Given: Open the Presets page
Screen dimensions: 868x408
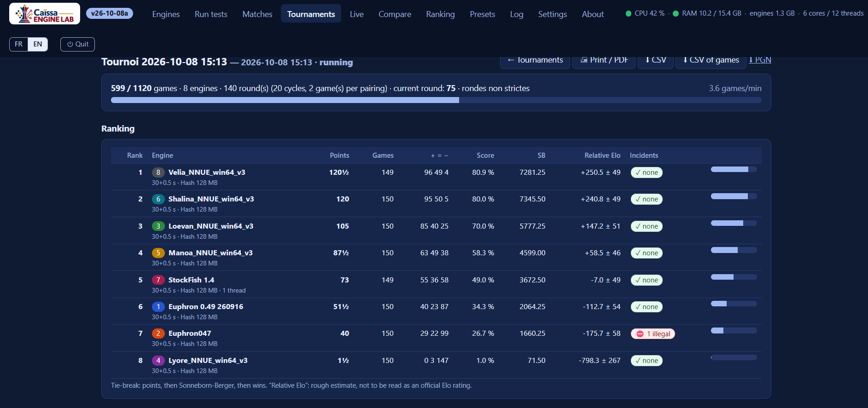Looking at the screenshot, I should 482,14.
